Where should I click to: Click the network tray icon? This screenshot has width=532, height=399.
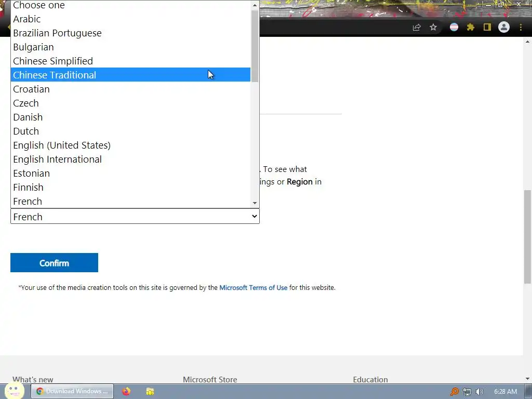(467, 392)
